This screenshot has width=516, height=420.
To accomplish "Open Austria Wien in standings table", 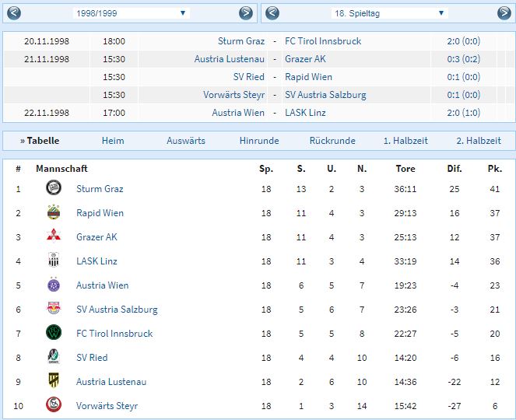I will [x=103, y=285].
